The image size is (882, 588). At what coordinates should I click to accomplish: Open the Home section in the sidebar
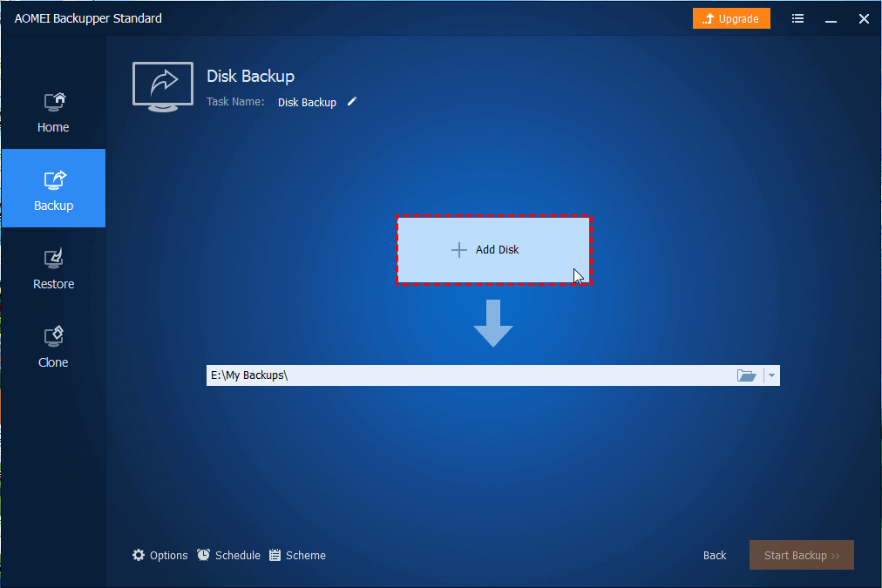(53, 113)
